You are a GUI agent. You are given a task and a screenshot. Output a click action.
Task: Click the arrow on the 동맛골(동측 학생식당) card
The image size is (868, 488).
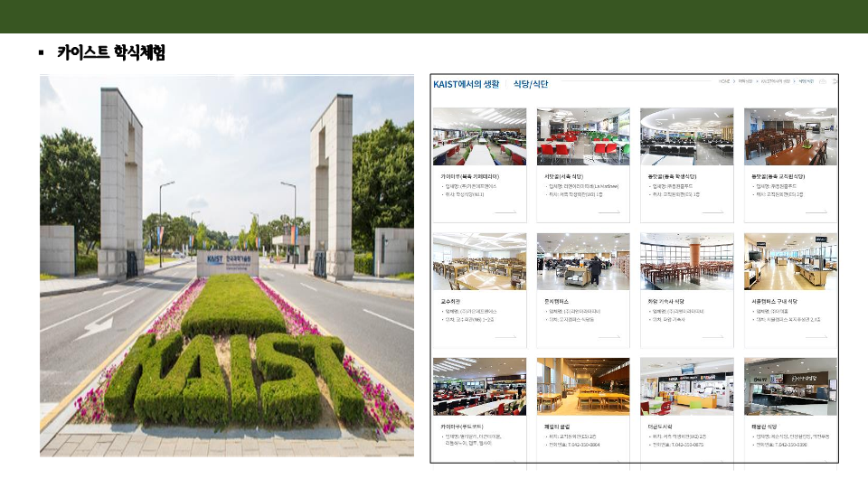(712, 211)
